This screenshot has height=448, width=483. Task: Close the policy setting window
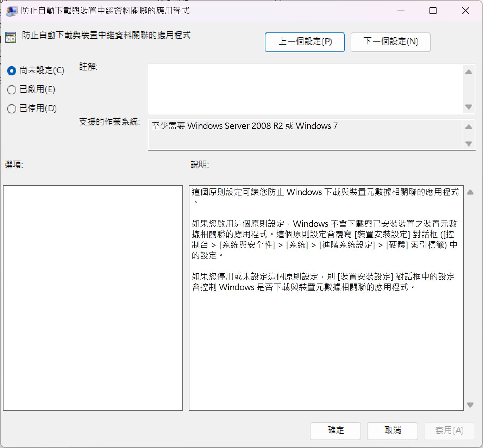click(466, 11)
